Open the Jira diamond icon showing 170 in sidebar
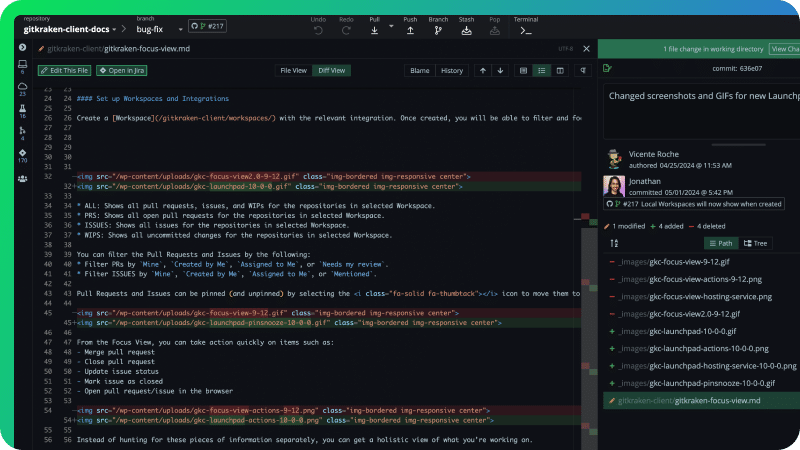 [x=22, y=153]
